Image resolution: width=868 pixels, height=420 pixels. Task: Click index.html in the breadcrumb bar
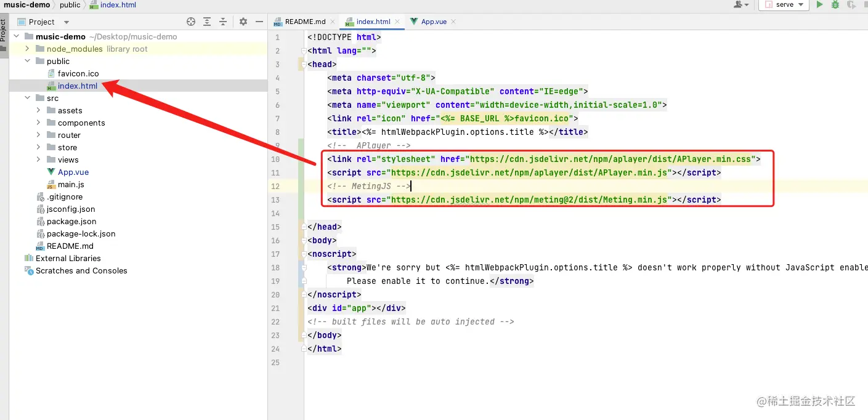point(113,4)
